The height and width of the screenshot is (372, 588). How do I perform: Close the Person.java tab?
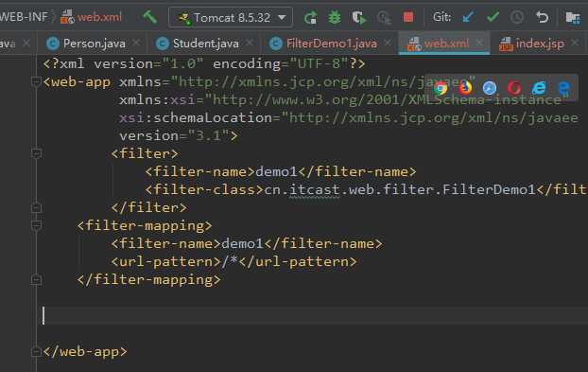coord(136,43)
